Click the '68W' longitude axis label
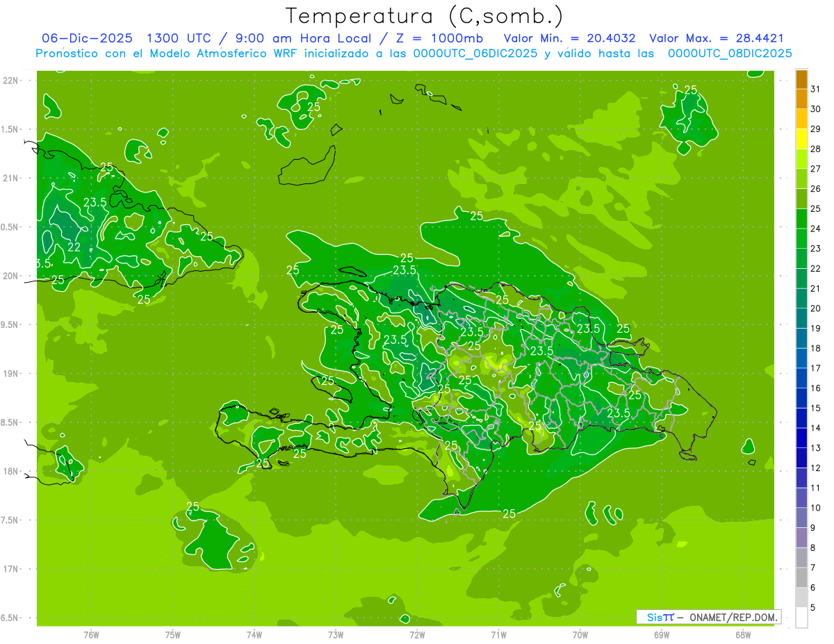The height and width of the screenshot is (644, 834). (743, 634)
